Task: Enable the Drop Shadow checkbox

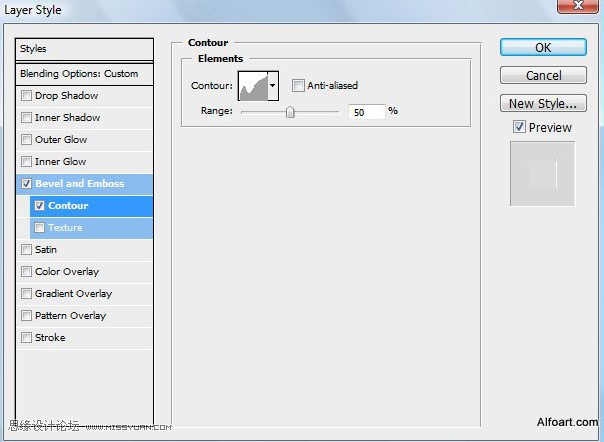Action: [x=26, y=95]
